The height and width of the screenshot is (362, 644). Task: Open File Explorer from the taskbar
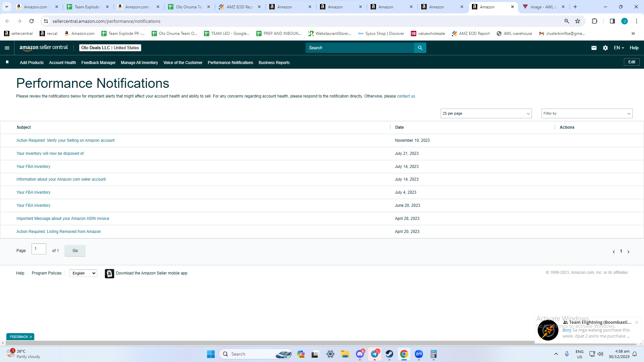(345, 354)
